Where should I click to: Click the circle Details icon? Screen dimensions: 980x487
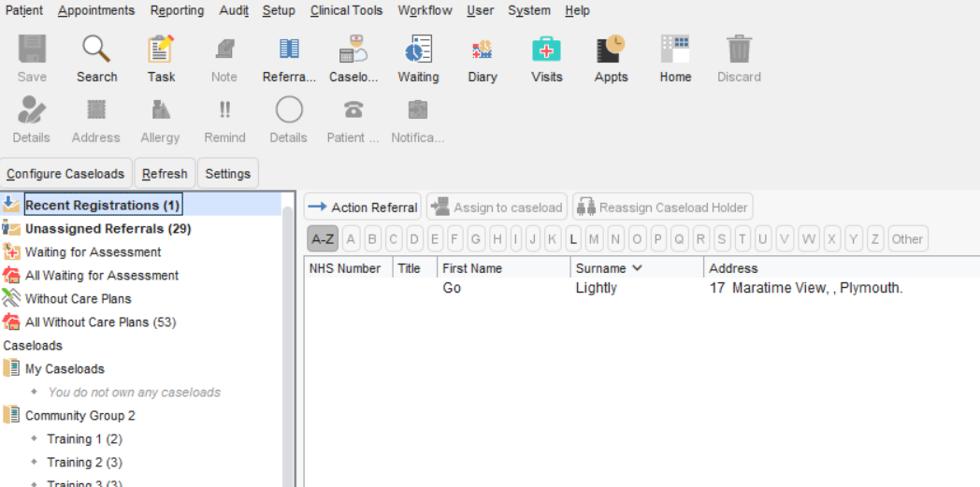pos(289,110)
